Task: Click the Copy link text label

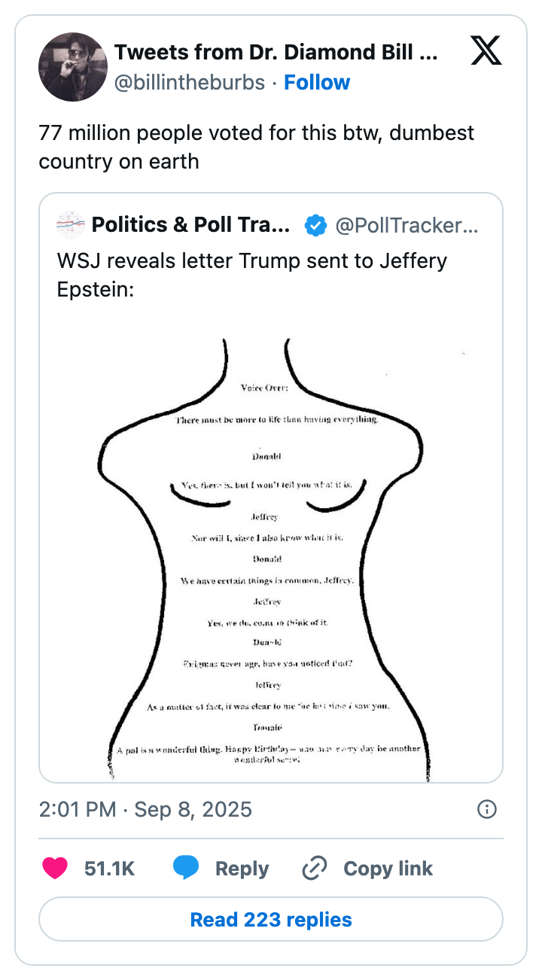Action: (388, 868)
